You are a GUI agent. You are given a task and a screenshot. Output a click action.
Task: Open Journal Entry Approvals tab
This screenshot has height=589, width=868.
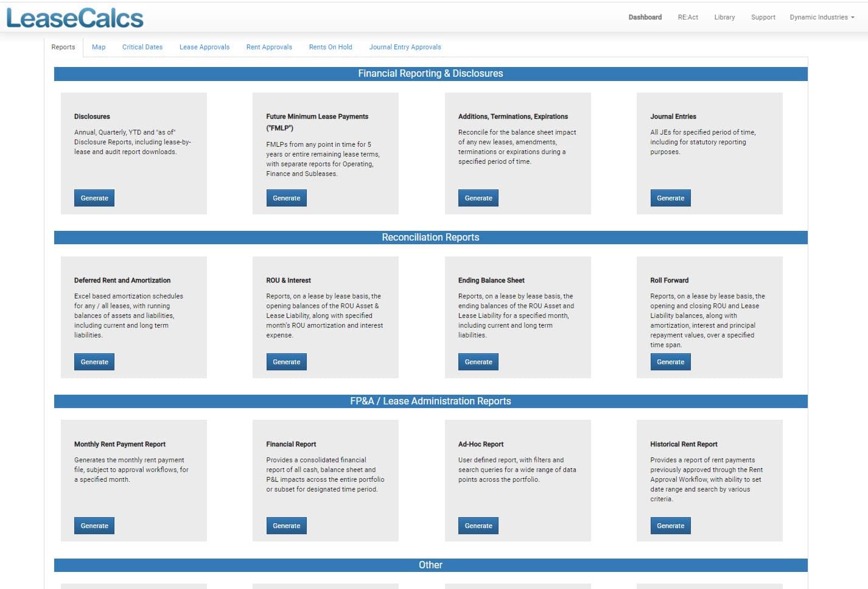tap(405, 47)
